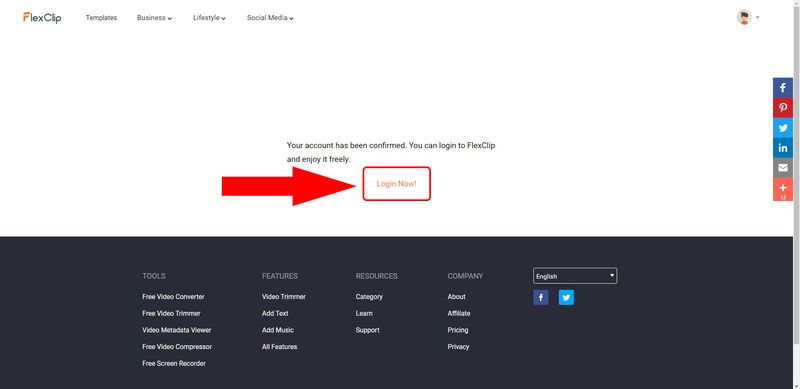Click the FlexClip logo
Screen dimensions: 800x389
[42, 17]
